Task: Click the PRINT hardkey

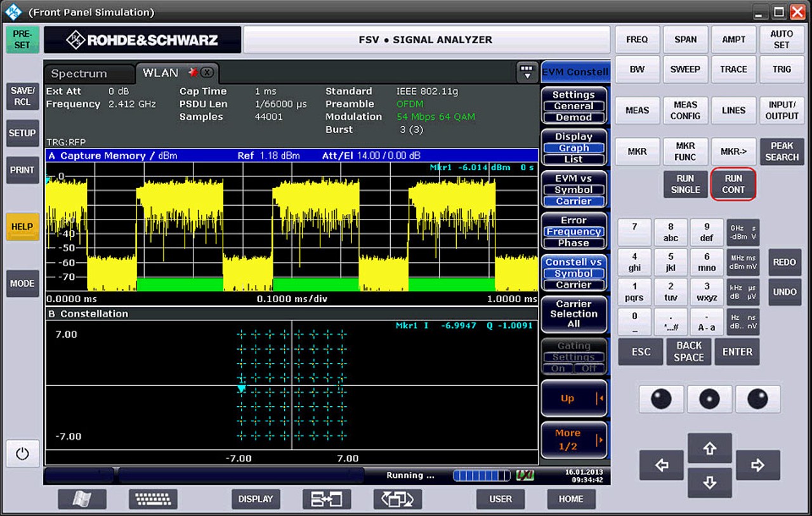Action: tap(22, 170)
